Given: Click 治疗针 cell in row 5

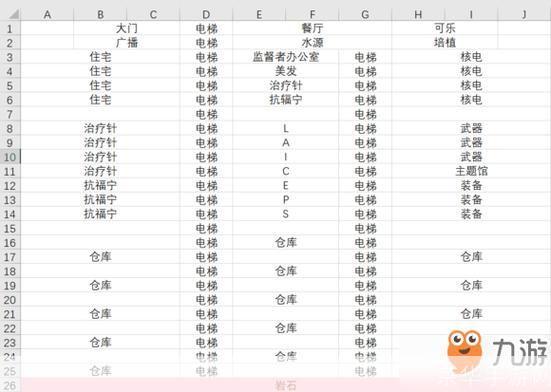Looking at the screenshot, I should tap(285, 86).
